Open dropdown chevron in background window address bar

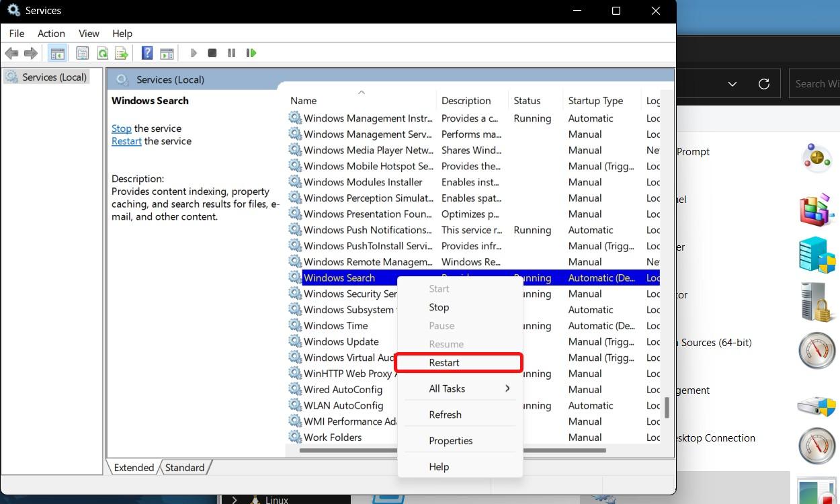pos(732,84)
